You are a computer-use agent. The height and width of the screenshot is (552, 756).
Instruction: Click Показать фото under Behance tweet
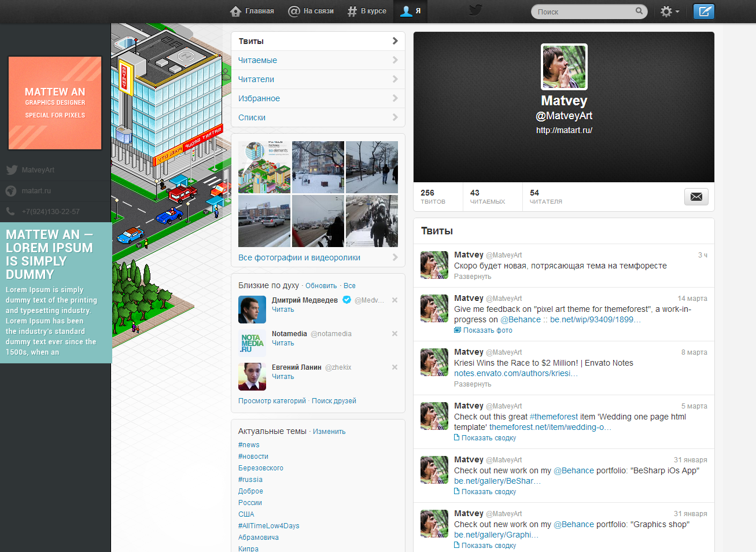(x=487, y=330)
